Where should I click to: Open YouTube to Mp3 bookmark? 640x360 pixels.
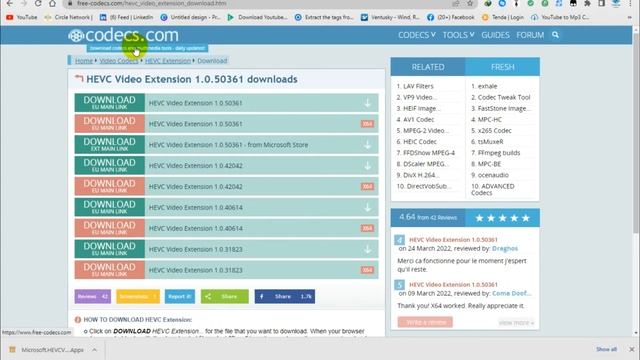[560, 17]
